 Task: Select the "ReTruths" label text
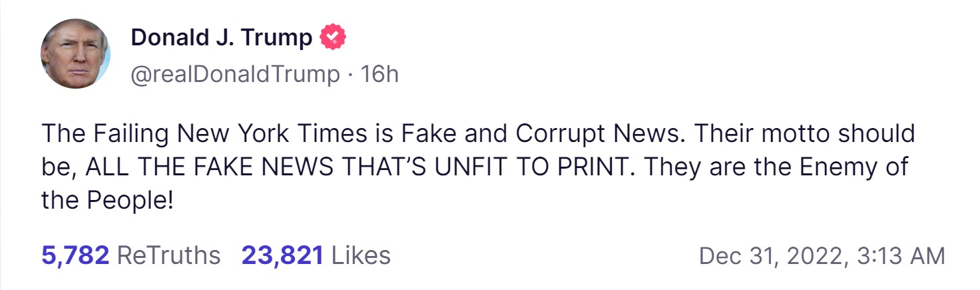pyautogui.click(x=168, y=255)
